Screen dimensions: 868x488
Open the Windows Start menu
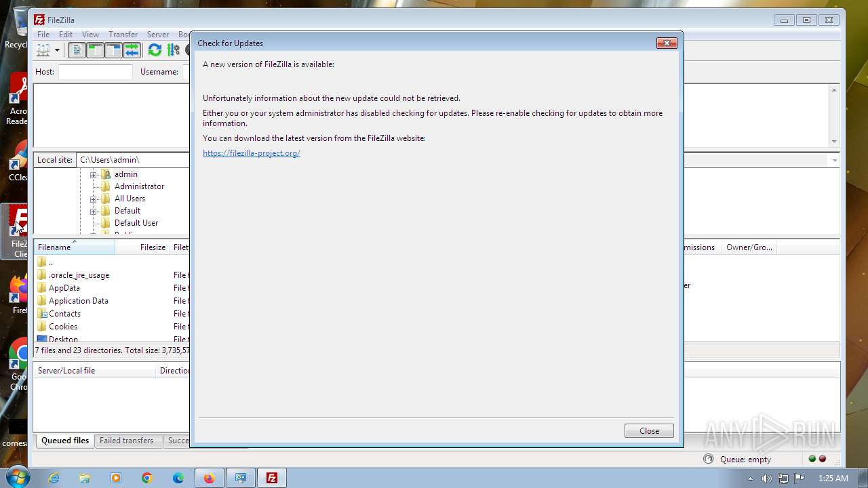click(18, 478)
